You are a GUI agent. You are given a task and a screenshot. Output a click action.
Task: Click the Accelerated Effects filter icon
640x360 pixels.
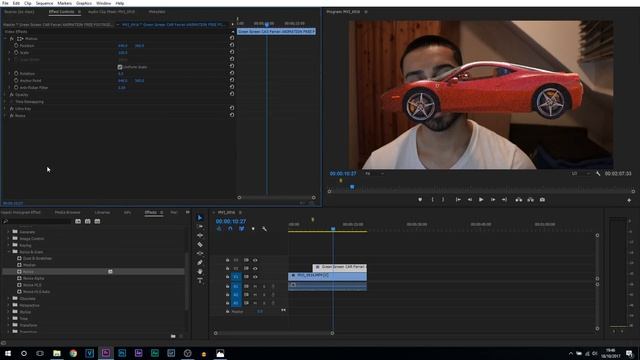point(78,221)
